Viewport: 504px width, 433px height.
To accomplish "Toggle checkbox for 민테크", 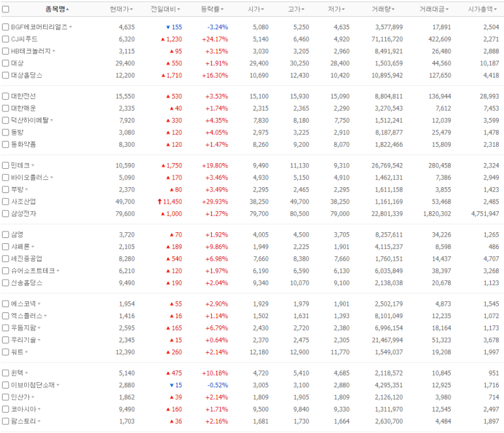I will pyautogui.click(x=5, y=166).
